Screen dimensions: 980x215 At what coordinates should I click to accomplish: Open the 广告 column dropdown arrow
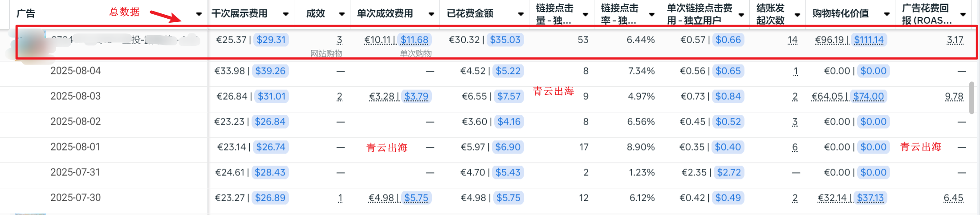tap(199, 14)
